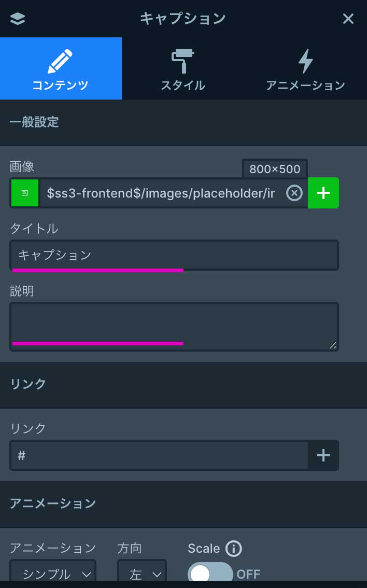Close the キャプション panel
The image size is (367, 588).
348,19
